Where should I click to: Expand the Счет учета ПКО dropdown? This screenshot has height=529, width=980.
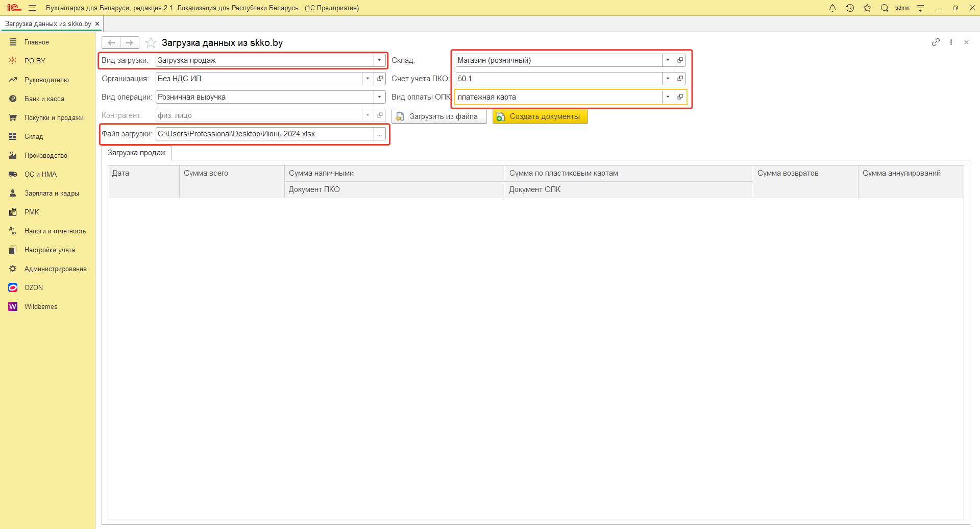tap(668, 79)
